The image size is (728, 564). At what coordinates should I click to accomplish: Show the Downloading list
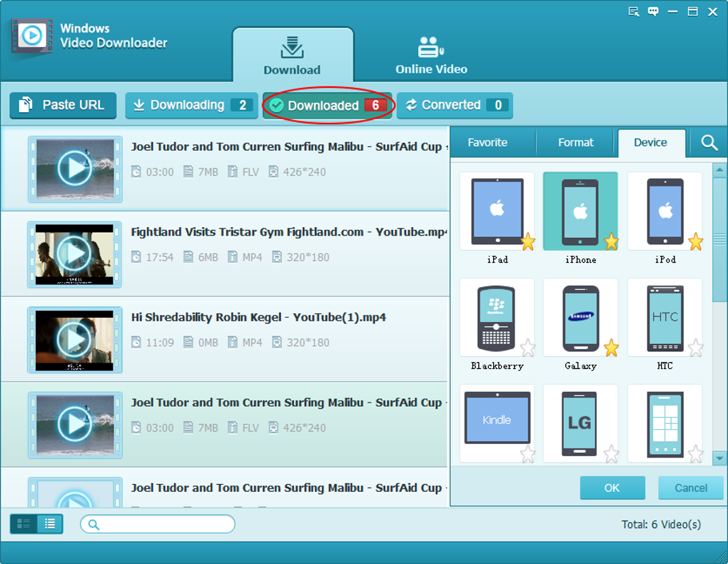(191, 106)
